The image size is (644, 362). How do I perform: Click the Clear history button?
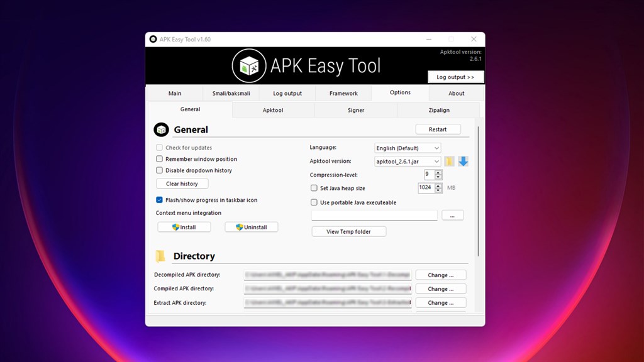click(x=182, y=184)
